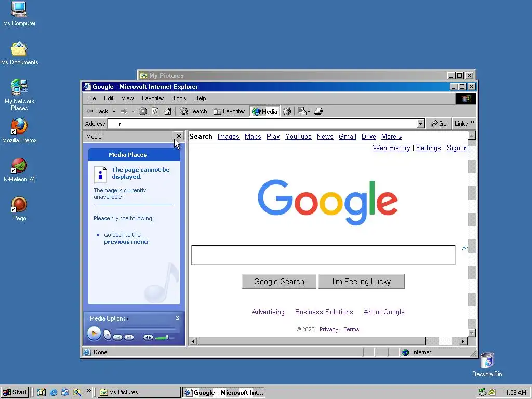Open the Favorites toolbar button
532x399 pixels.
229,111
